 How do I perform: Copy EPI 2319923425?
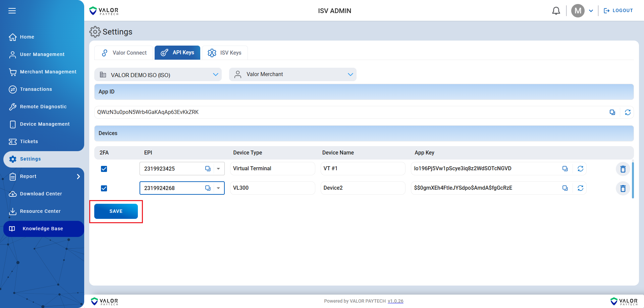[208, 169]
